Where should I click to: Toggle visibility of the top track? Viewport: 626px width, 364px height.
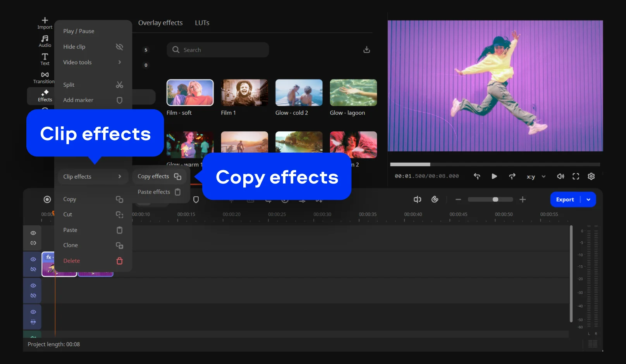(33, 233)
